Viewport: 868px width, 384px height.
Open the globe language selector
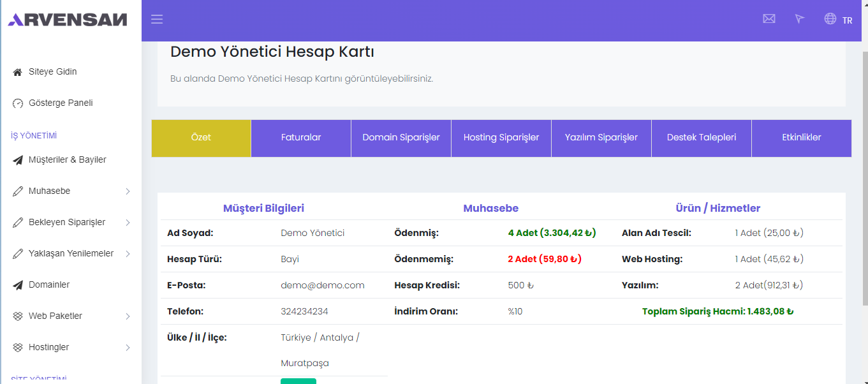click(x=830, y=18)
